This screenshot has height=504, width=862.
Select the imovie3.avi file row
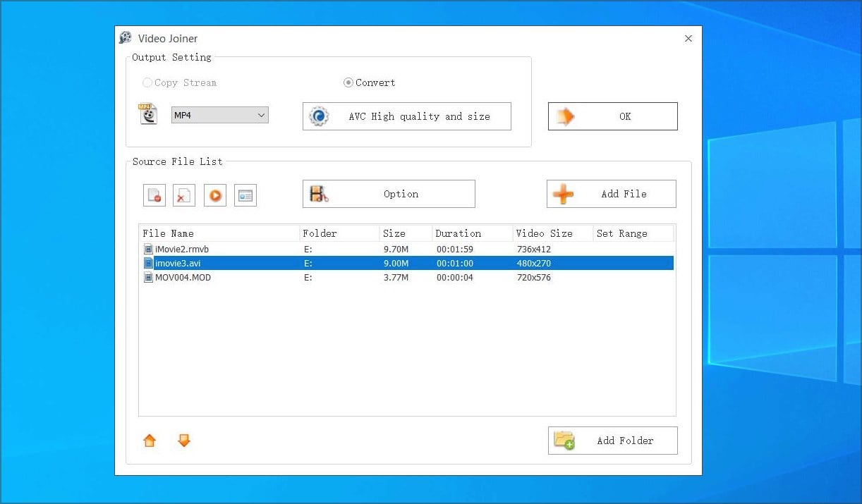(x=406, y=263)
